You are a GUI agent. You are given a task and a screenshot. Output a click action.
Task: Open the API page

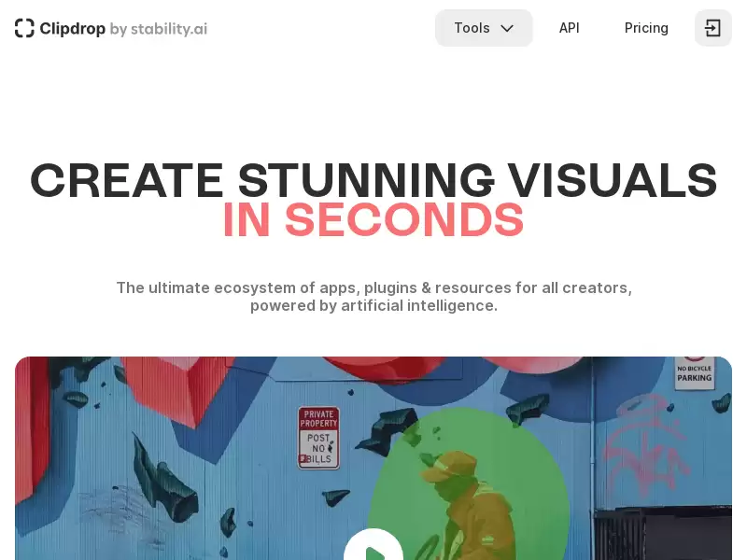(569, 28)
